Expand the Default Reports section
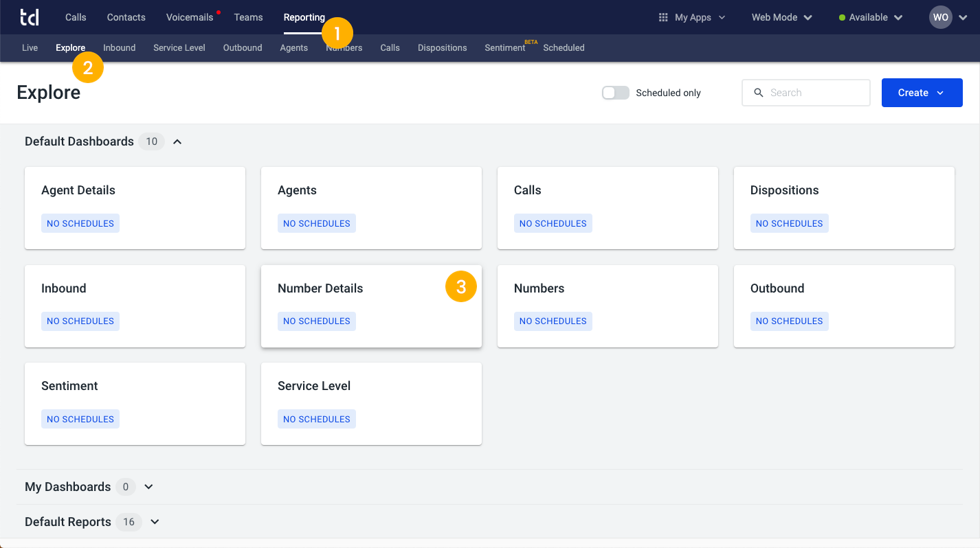Image resolution: width=980 pixels, height=548 pixels. tap(155, 522)
